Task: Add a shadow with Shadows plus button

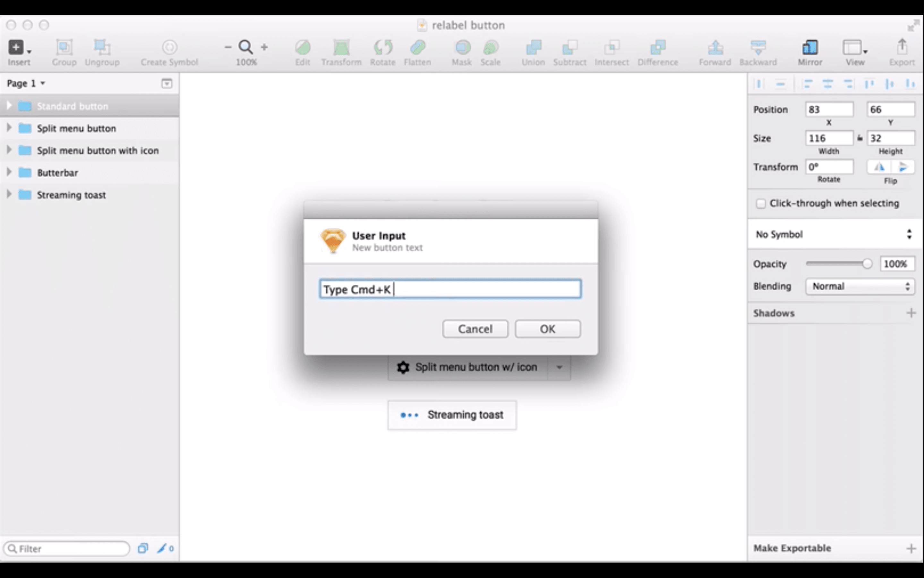Action: pyautogui.click(x=911, y=313)
